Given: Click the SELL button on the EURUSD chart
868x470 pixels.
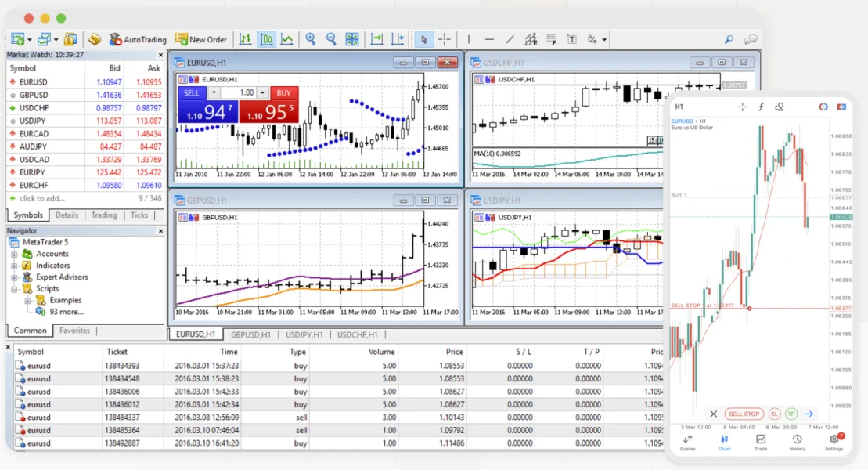Looking at the screenshot, I should (x=192, y=93).
